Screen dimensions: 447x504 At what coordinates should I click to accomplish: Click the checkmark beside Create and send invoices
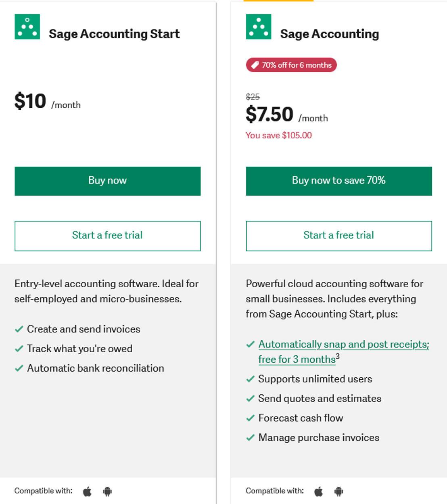click(x=19, y=329)
